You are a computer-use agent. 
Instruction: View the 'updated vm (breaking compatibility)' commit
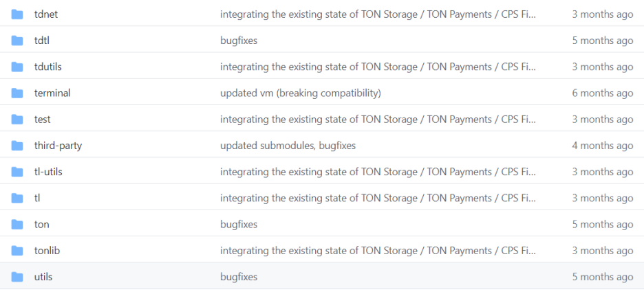point(301,93)
